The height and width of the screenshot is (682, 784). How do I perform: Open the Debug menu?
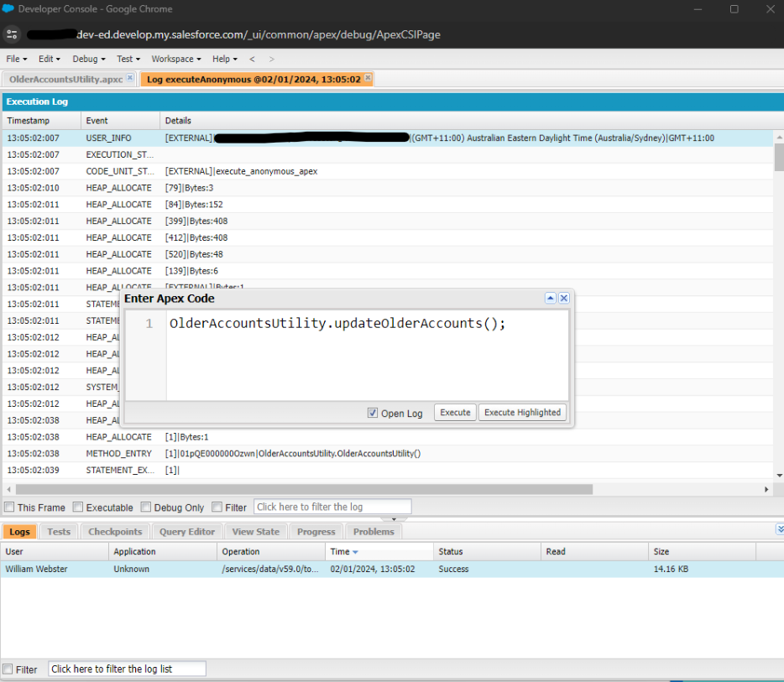[89, 59]
